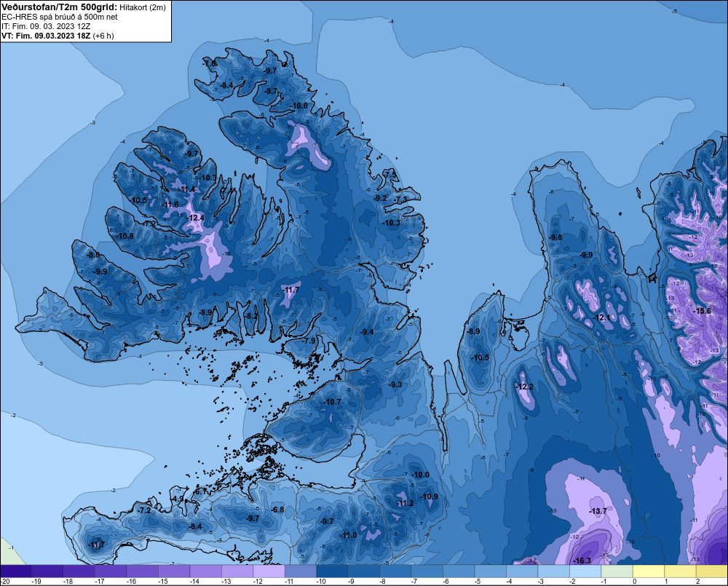Screen dimensions: 728x586
Task: Click the -10.7 temperature label
Action: (332, 402)
